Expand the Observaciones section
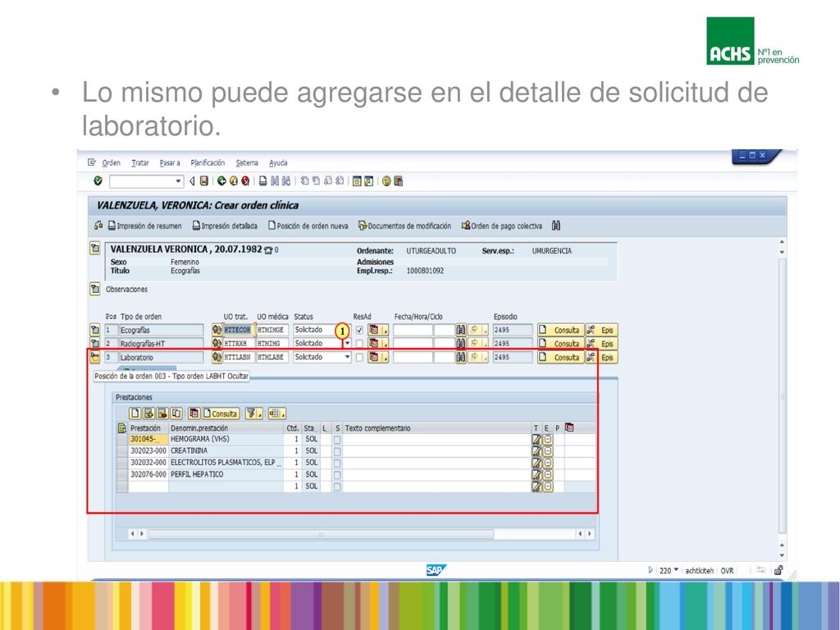The width and height of the screenshot is (840, 630). [x=95, y=290]
